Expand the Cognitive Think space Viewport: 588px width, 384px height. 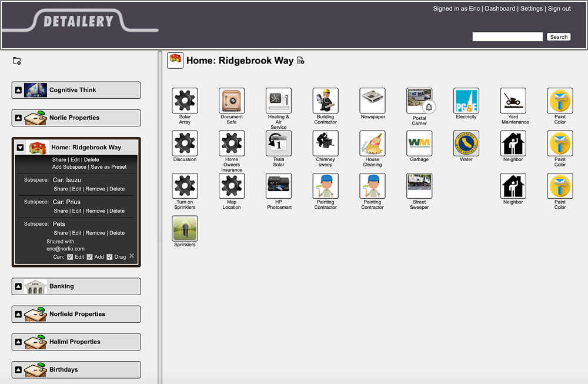point(18,90)
